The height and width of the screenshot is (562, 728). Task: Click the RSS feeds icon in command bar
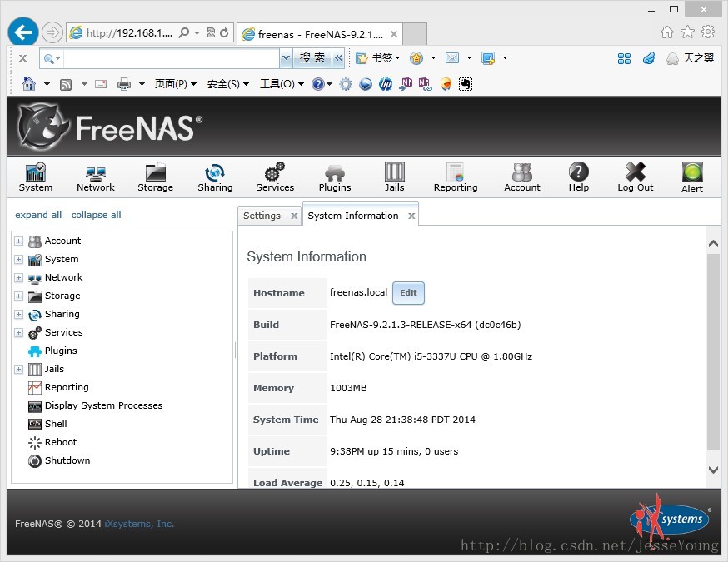[66, 84]
